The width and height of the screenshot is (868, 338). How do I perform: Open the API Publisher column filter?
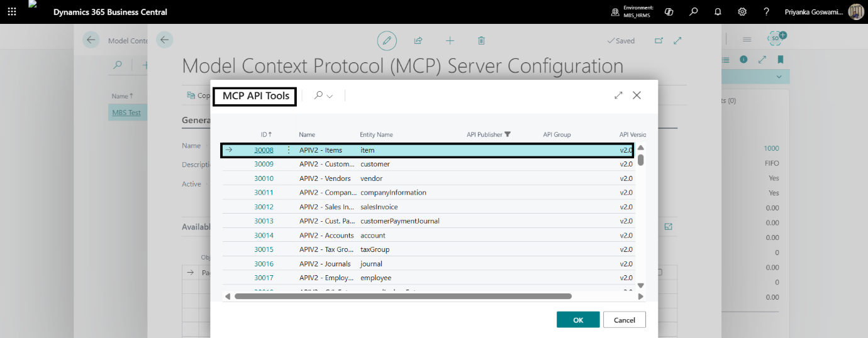(508, 134)
